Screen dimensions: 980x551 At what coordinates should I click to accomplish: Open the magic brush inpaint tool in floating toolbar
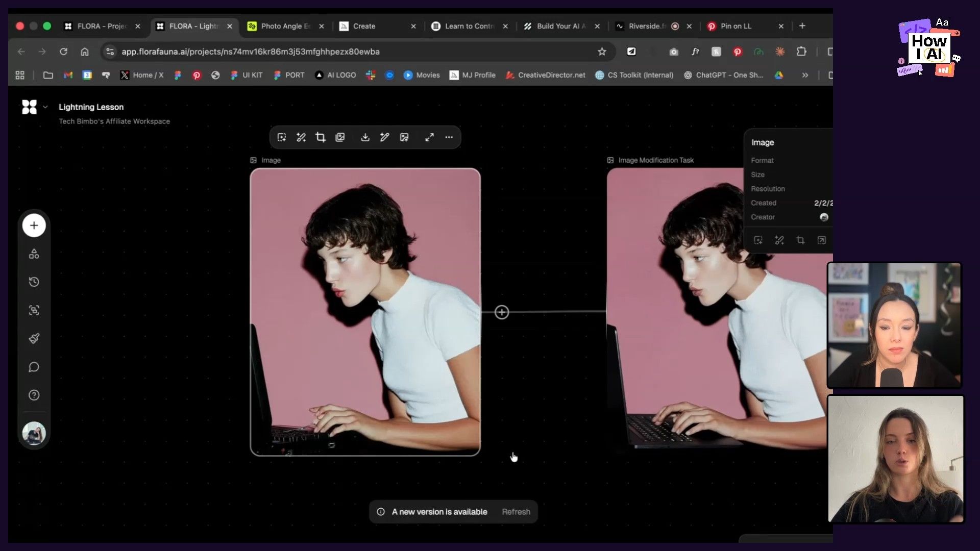tap(301, 137)
